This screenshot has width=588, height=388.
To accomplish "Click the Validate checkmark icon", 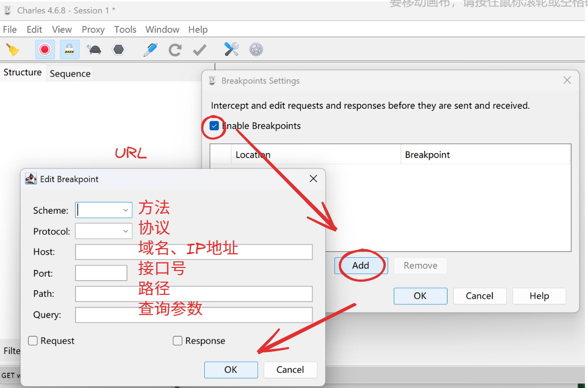I will (200, 50).
